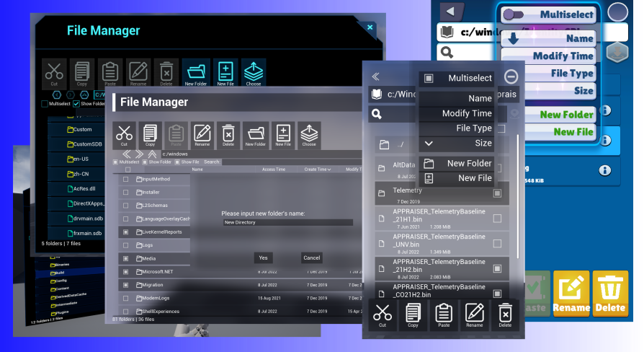Click cyan New File icon in dark File Manager
Screen dimensions: 644x352
point(225,73)
